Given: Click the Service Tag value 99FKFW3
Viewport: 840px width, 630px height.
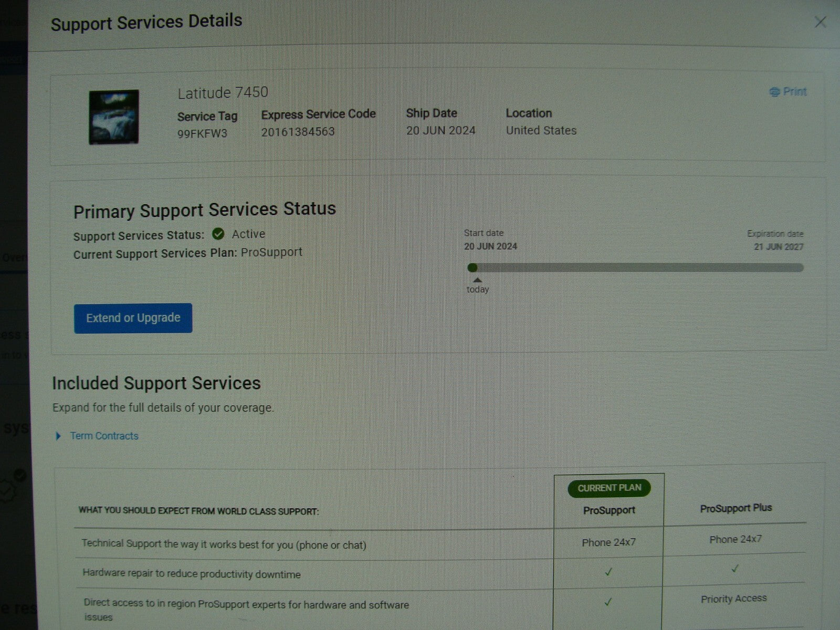Looking at the screenshot, I should pos(202,133).
